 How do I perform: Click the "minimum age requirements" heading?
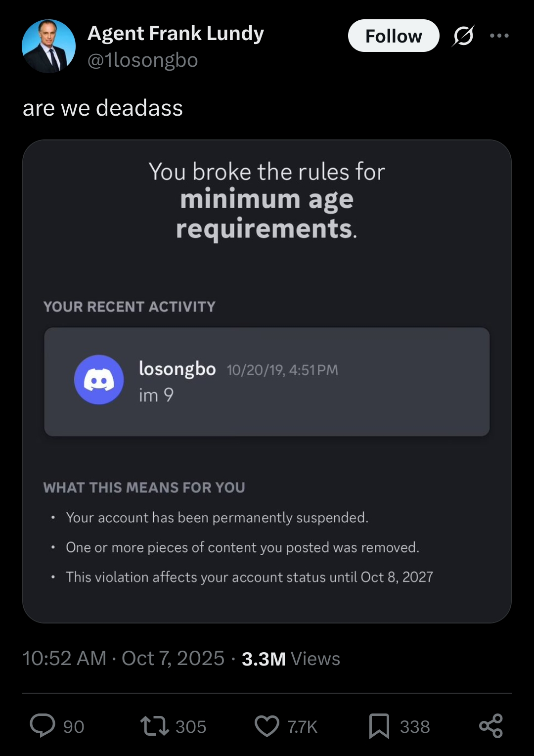(x=266, y=214)
